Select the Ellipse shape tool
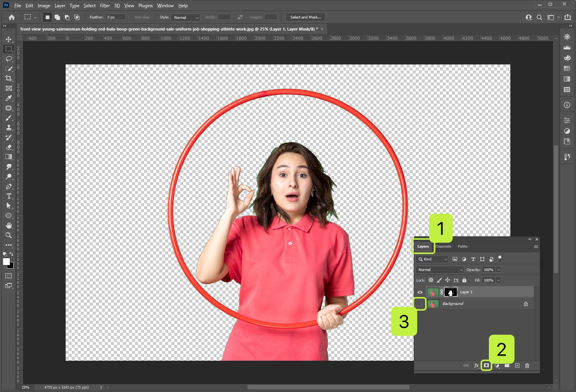 click(9, 216)
